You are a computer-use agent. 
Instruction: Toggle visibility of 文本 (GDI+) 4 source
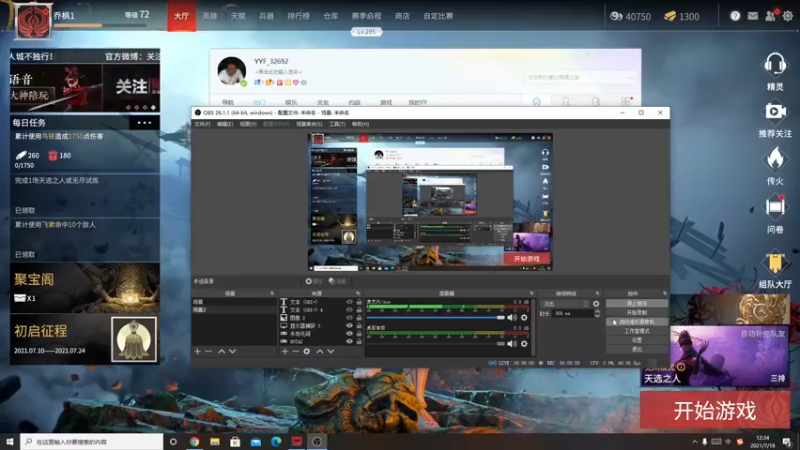point(349,310)
